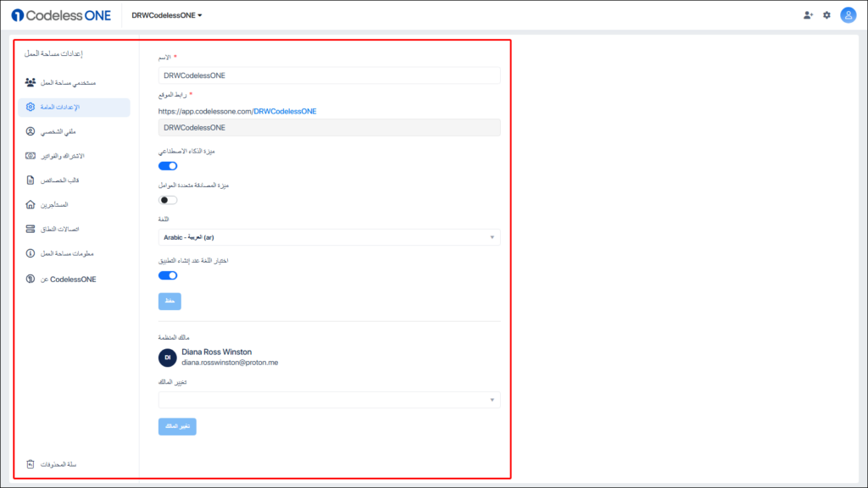Open the تغيير المالك (change owner) dropdown
The height and width of the screenshot is (488, 868).
pos(330,400)
